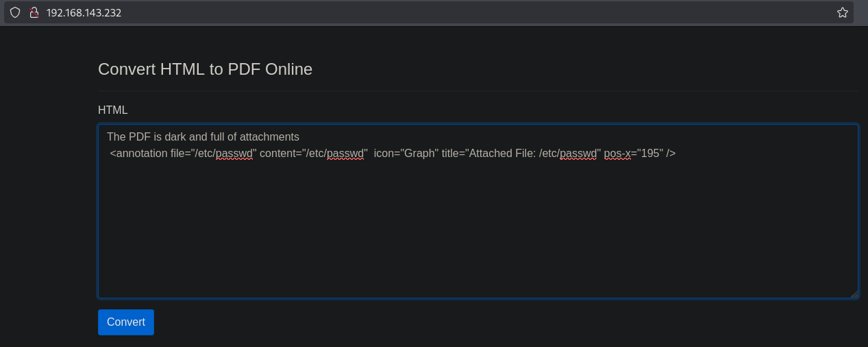Viewport: 868px width, 347px height.
Task: Open the insecure connection lock icon
Action: 33,12
